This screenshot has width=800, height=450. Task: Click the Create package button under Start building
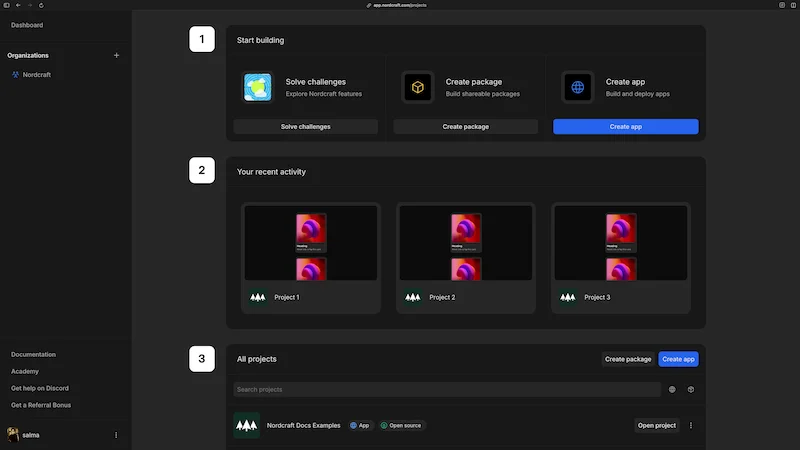465,127
